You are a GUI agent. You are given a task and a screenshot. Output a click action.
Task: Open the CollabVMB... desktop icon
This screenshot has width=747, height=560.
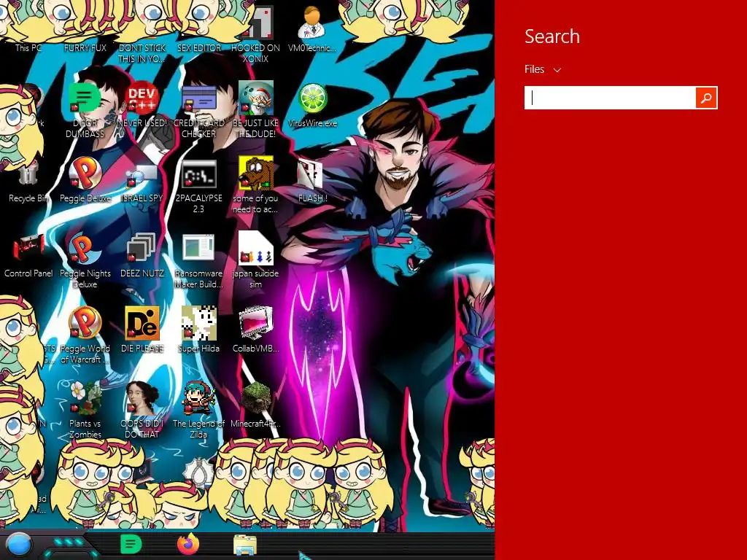click(256, 330)
